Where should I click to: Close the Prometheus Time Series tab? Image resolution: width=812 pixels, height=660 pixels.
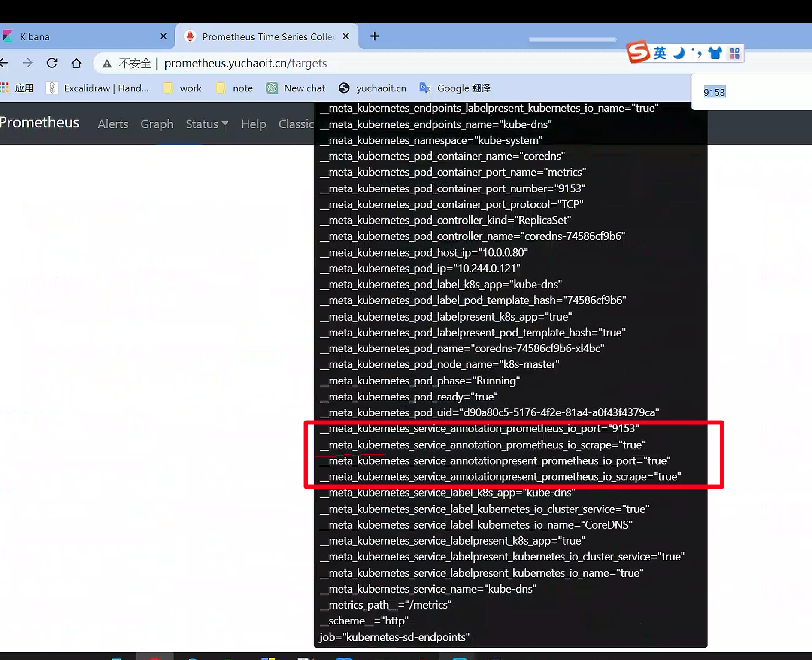tap(345, 36)
